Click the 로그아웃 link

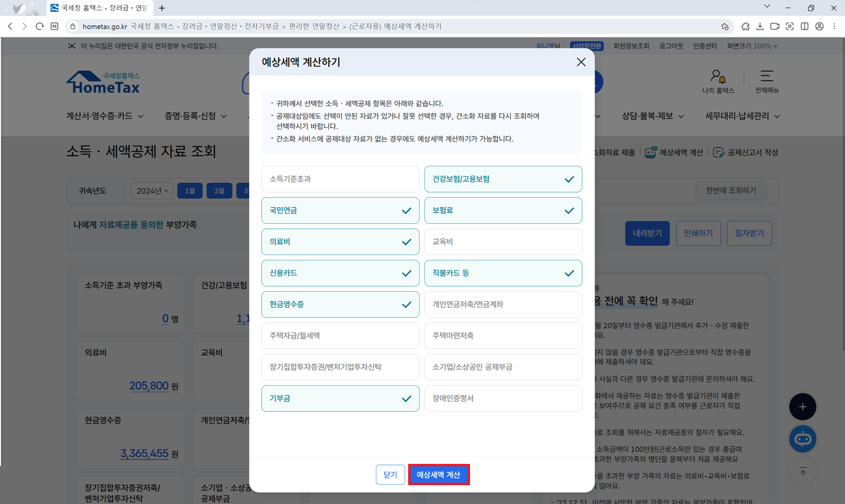click(671, 46)
